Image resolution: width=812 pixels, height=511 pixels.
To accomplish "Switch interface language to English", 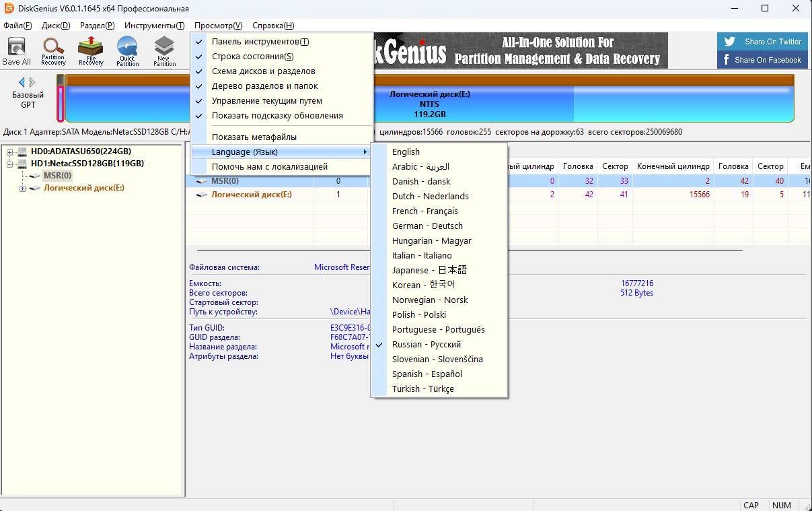I will click(x=439, y=152).
